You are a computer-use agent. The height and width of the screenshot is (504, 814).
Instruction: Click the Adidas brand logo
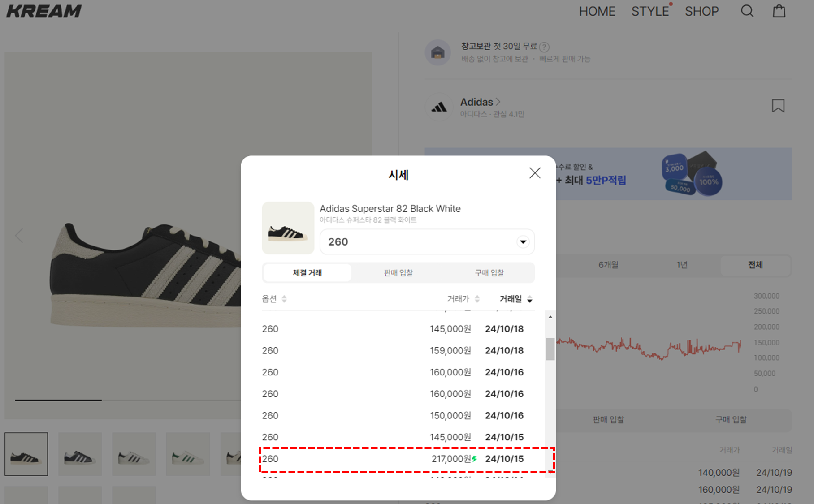[439, 107]
